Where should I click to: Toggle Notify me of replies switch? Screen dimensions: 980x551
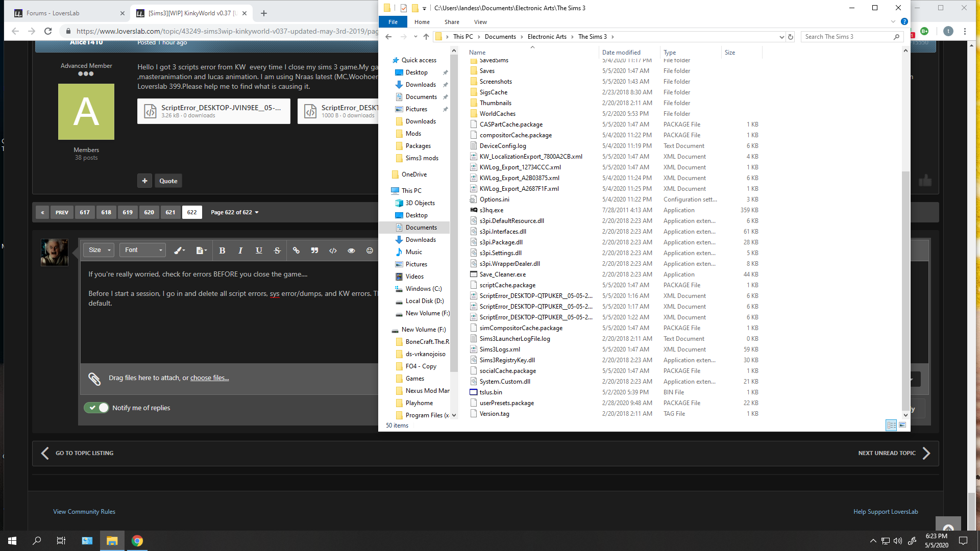96,408
